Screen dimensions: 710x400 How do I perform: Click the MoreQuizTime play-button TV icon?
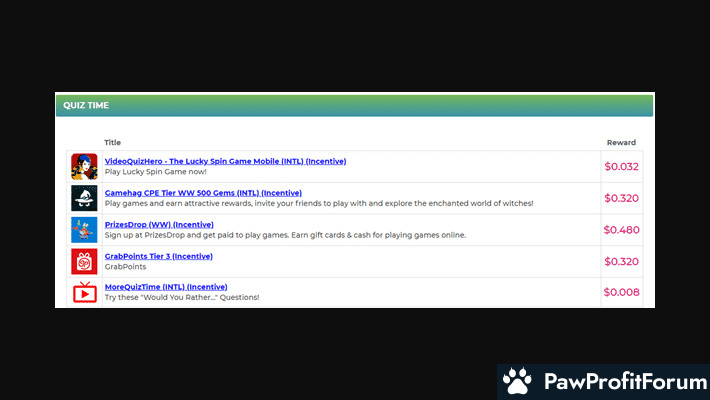click(84, 292)
